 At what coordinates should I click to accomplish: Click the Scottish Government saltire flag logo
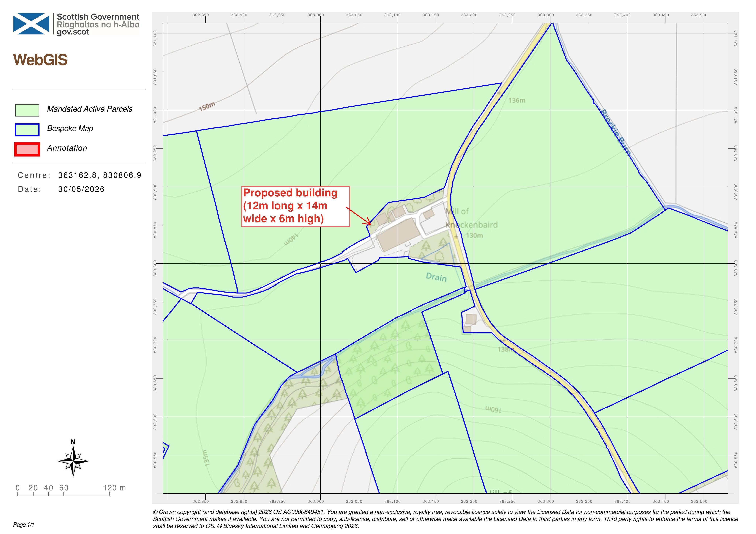click(31, 24)
